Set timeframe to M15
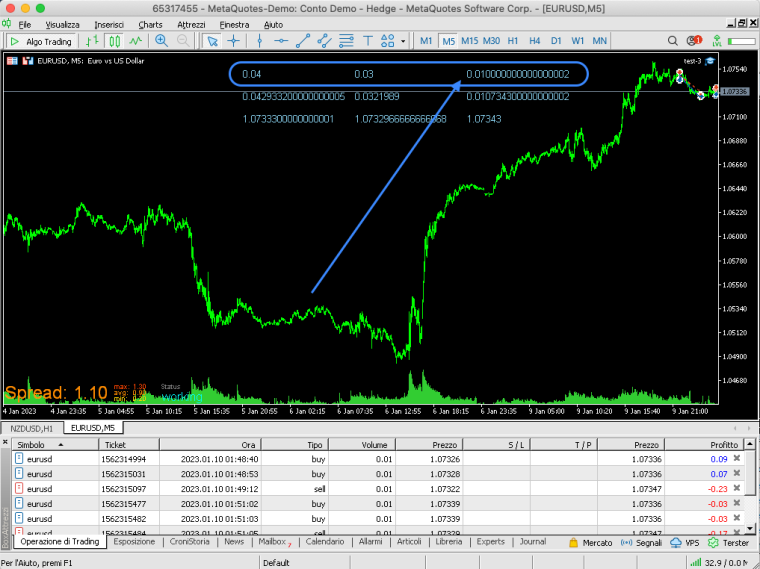 coord(469,41)
